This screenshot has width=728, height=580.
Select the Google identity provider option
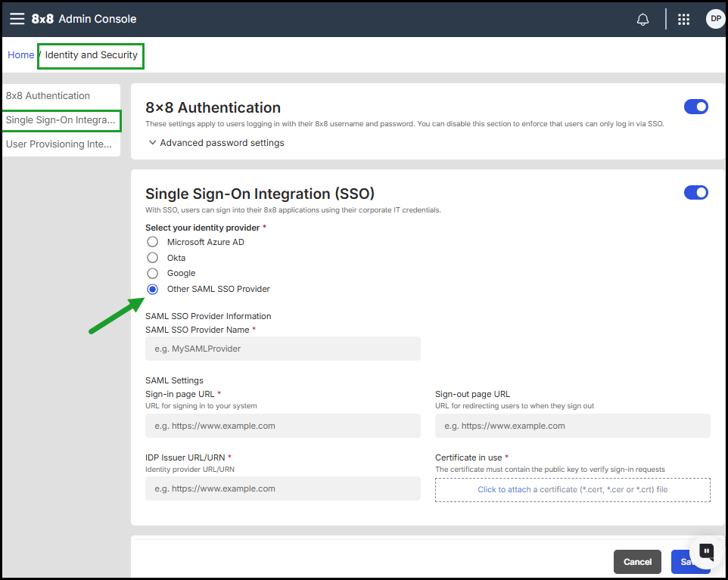coord(153,273)
